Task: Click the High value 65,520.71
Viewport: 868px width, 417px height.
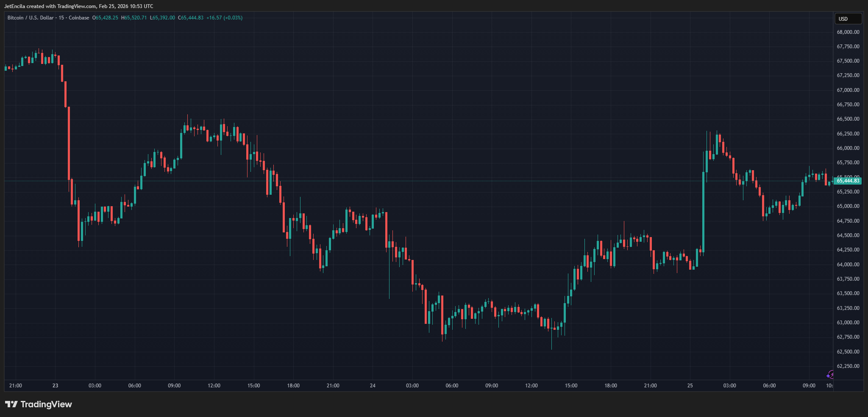Action: click(135, 18)
